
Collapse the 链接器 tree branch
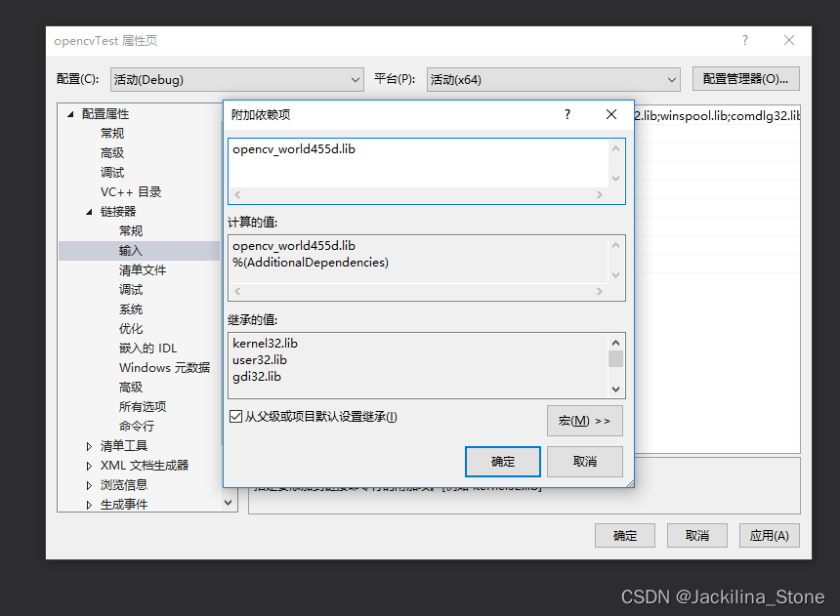tap(88, 211)
